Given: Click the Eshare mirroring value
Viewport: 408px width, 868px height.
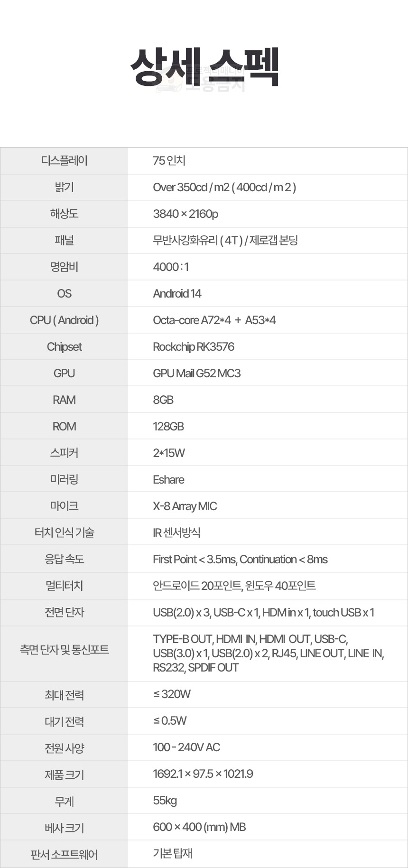Looking at the screenshot, I should coord(168,480).
